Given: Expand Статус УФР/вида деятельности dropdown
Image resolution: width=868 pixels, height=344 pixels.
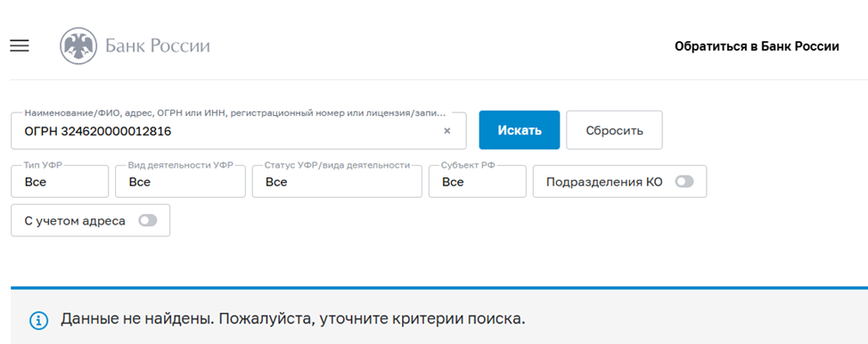Looking at the screenshot, I should pos(337,181).
